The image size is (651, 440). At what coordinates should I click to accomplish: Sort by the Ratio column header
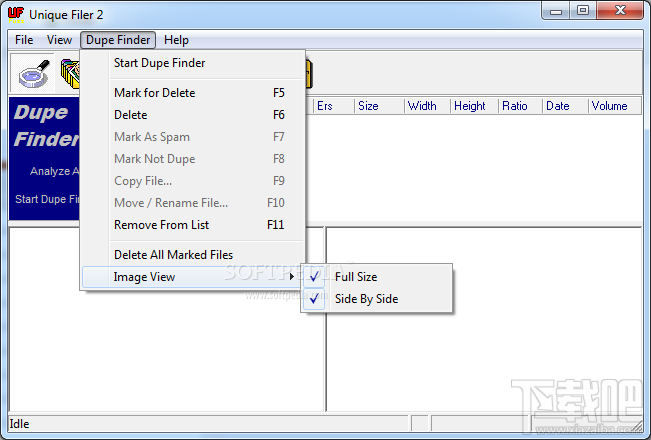(x=520, y=106)
